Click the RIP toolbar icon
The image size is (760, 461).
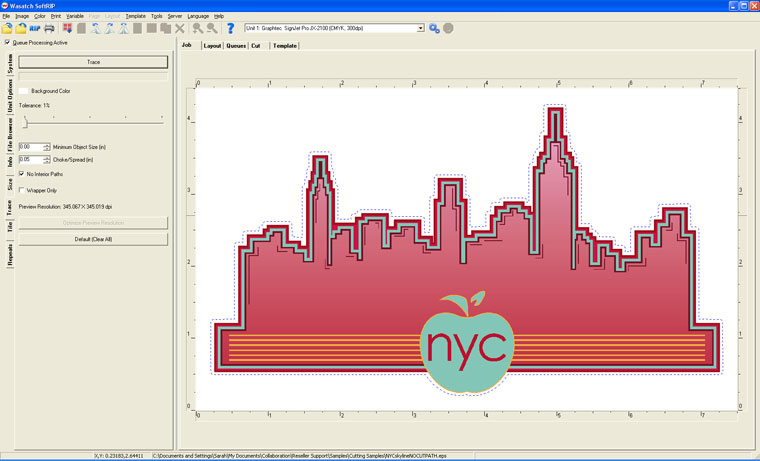point(35,29)
